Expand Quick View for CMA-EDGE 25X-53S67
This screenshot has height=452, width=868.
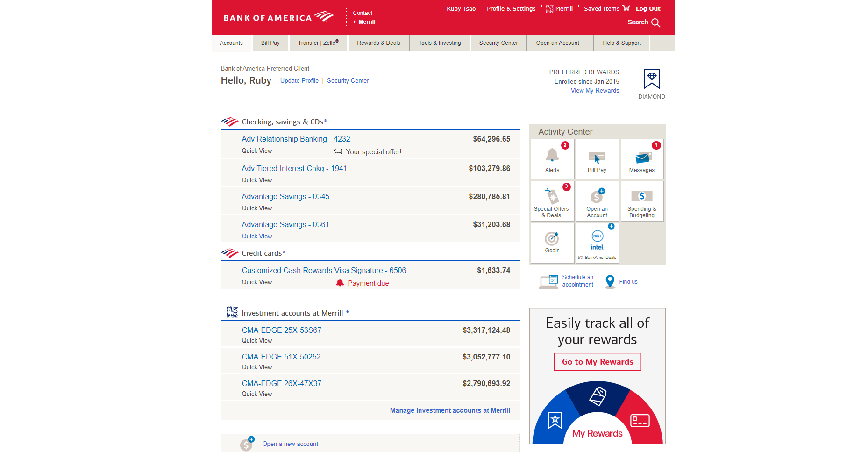(x=257, y=341)
